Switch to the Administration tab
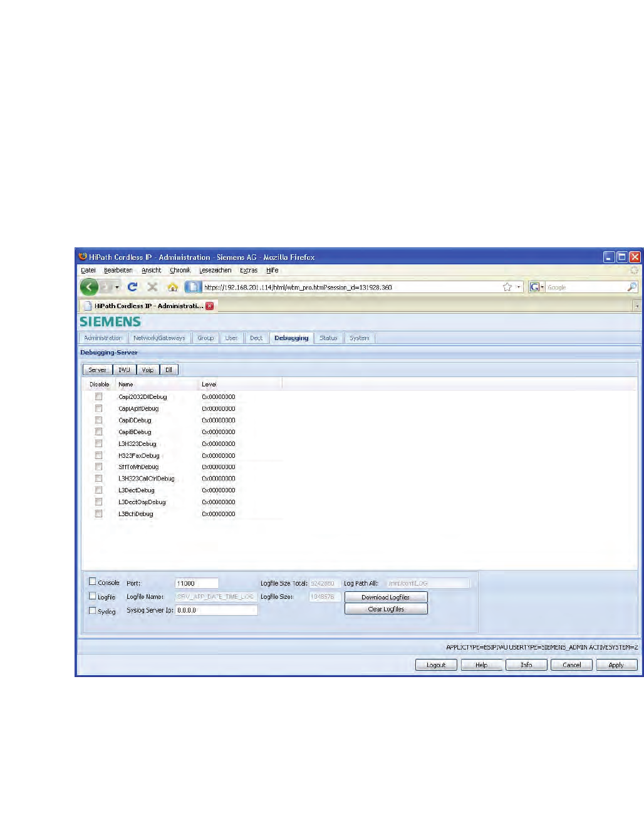Image resolution: width=644 pixels, height=823 pixels. point(103,338)
